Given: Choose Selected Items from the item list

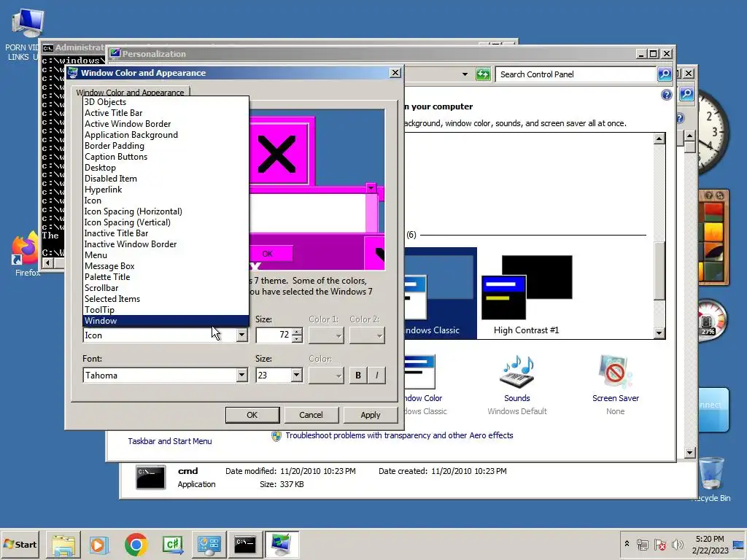Looking at the screenshot, I should tap(166, 298).
